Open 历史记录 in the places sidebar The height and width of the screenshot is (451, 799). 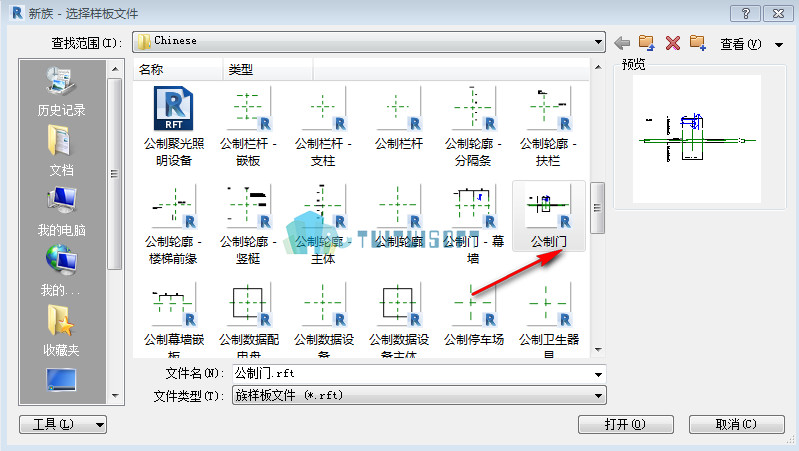61,92
